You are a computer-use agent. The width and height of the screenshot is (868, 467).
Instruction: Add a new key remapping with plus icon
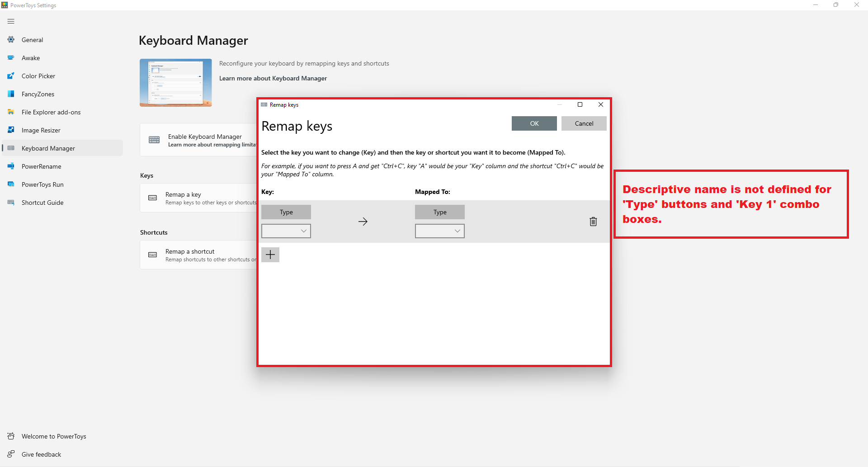pos(270,254)
